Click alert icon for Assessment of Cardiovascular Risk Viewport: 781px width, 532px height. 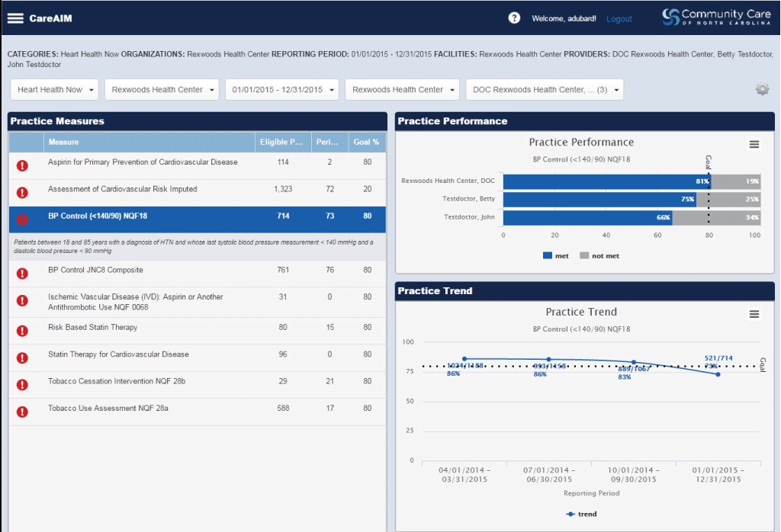click(22, 193)
